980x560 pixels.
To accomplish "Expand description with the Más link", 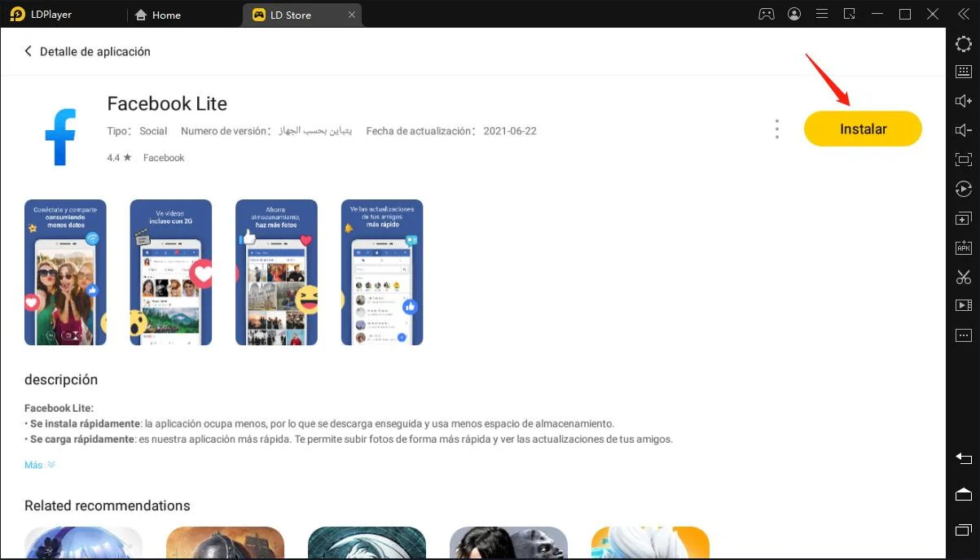I will point(39,465).
